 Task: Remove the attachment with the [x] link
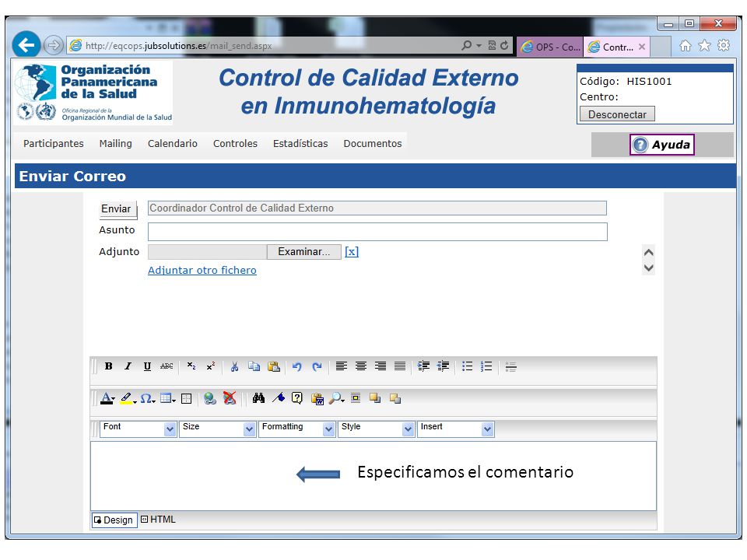(x=352, y=251)
